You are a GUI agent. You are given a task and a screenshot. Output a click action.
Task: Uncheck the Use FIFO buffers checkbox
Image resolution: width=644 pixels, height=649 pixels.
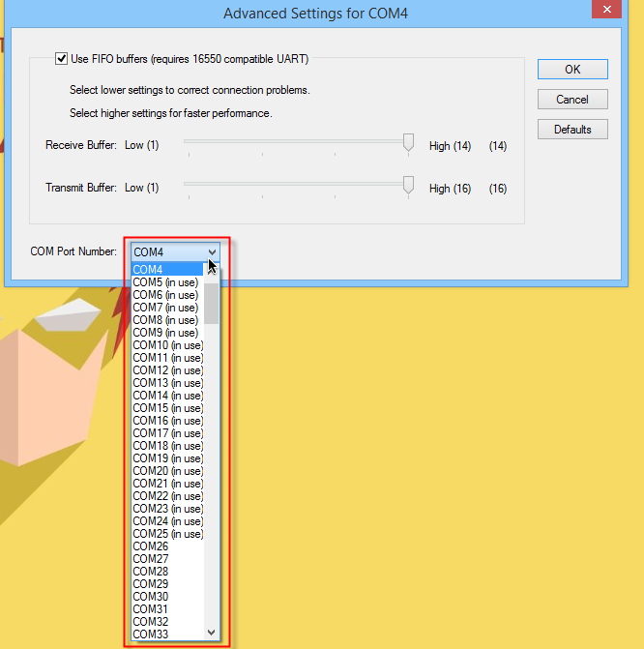pos(62,59)
